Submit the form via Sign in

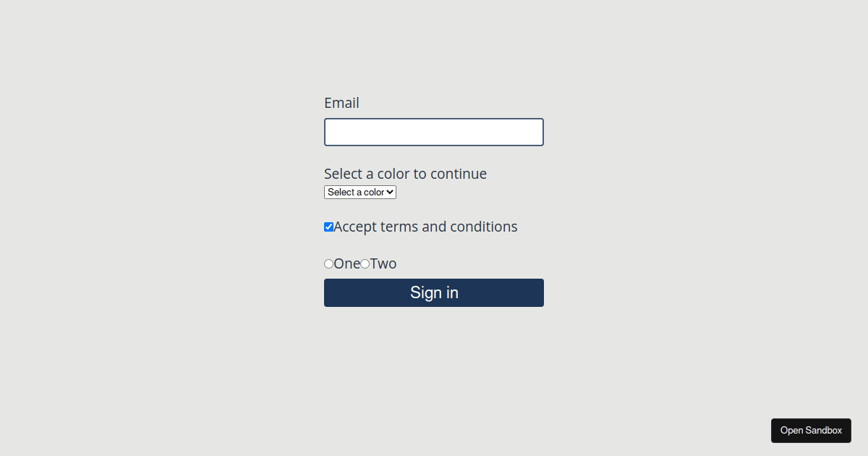pos(433,292)
